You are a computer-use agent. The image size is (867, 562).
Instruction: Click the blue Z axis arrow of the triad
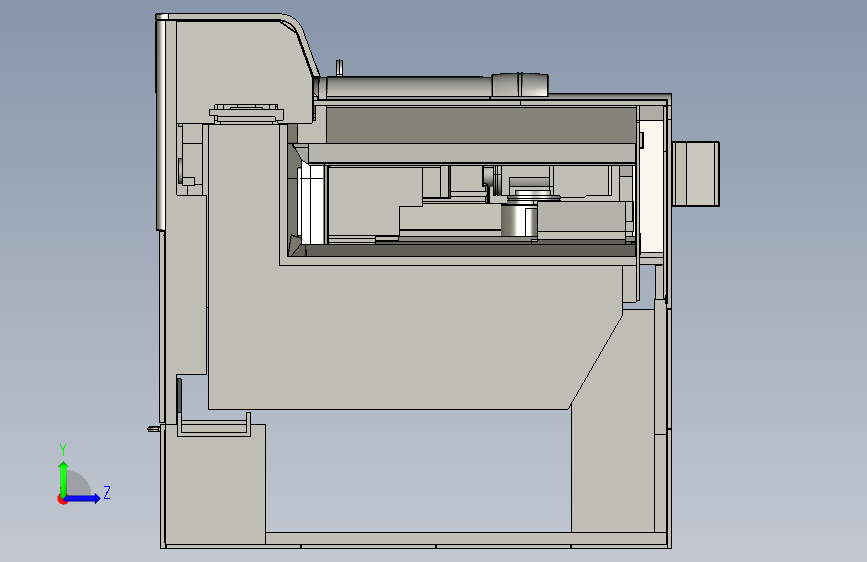pyautogui.click(x=83, y=498)
